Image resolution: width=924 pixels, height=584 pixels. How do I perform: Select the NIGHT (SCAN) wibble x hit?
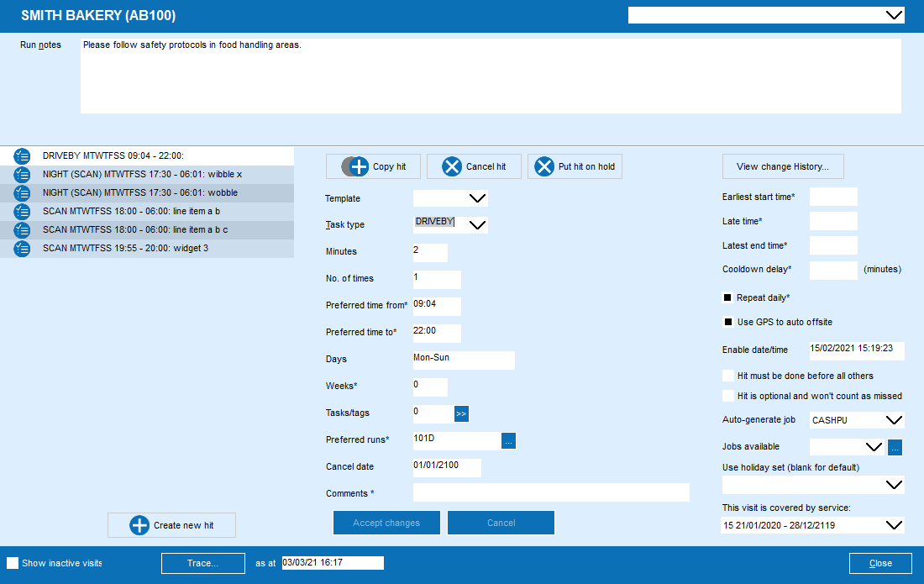click(147, 175)
